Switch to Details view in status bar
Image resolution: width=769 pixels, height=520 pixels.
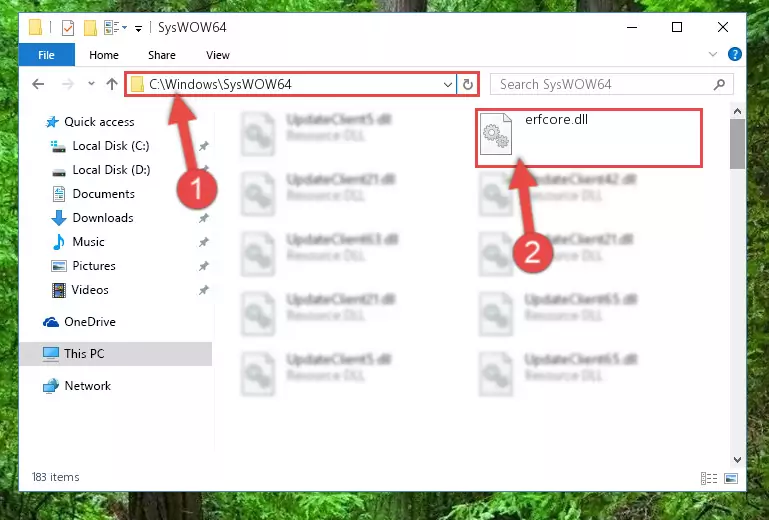[x=709, y=478]
